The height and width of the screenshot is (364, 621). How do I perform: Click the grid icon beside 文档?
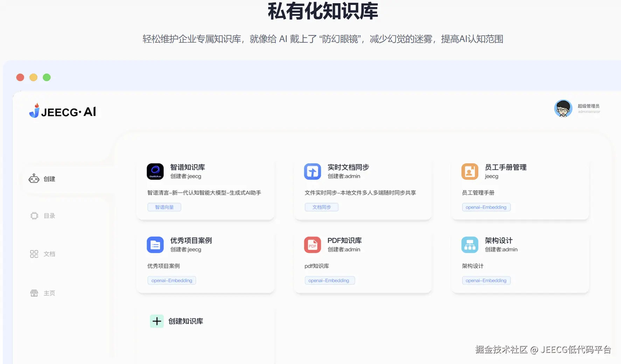pos(34,254)
